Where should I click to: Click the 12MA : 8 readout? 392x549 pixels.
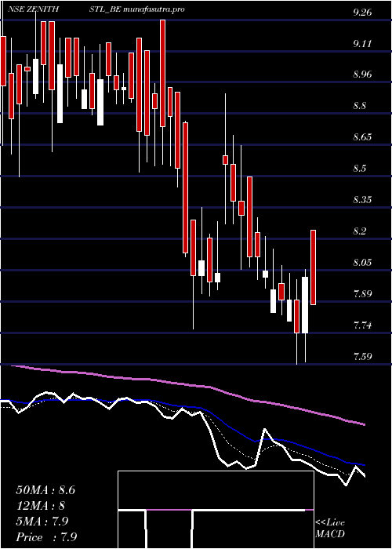[x=41, y=506]
